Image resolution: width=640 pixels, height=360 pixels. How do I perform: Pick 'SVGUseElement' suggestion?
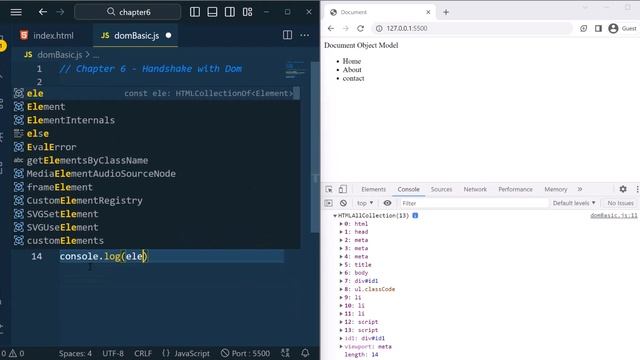coord(156,227)
